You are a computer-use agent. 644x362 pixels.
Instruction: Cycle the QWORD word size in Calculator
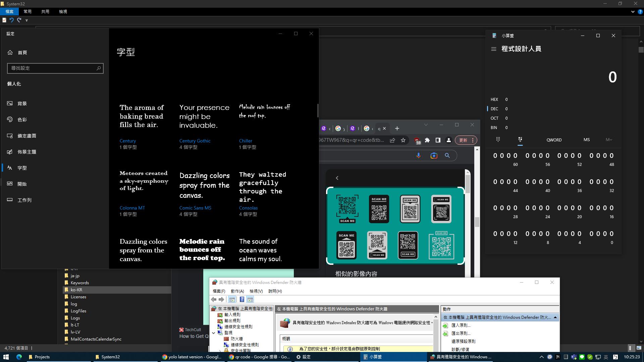click(554, 140)
